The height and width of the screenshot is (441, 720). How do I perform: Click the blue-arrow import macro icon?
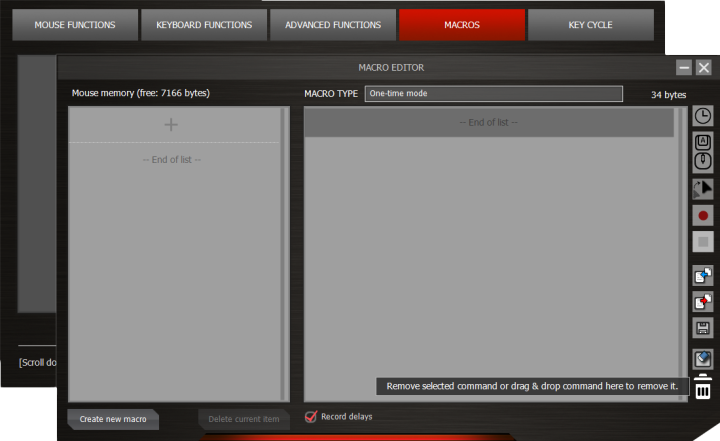point(703,276)
